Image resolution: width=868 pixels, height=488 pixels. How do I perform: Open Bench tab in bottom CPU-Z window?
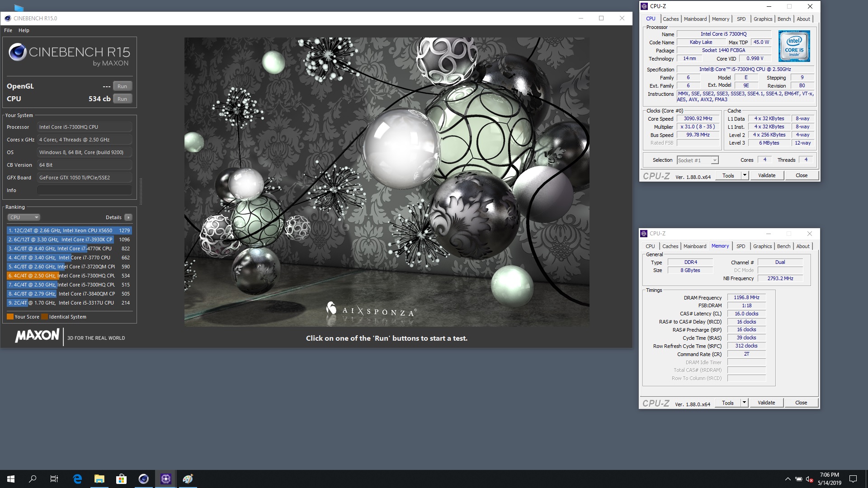coord(784,246)
